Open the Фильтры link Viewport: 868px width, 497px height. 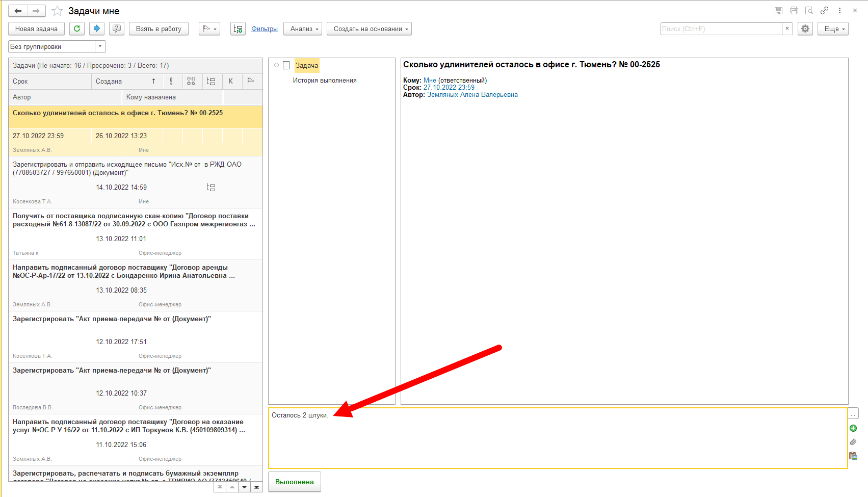click(265, 29)
